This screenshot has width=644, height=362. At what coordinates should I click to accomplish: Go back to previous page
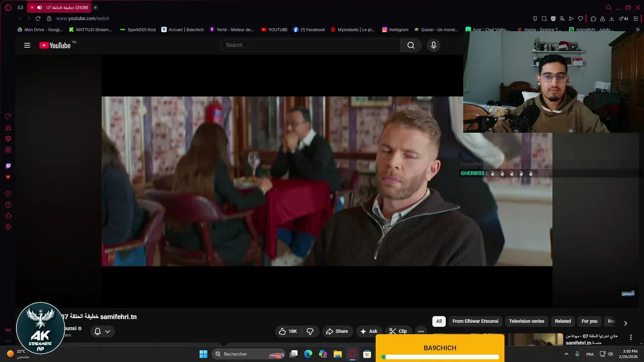tap(20, 19)
